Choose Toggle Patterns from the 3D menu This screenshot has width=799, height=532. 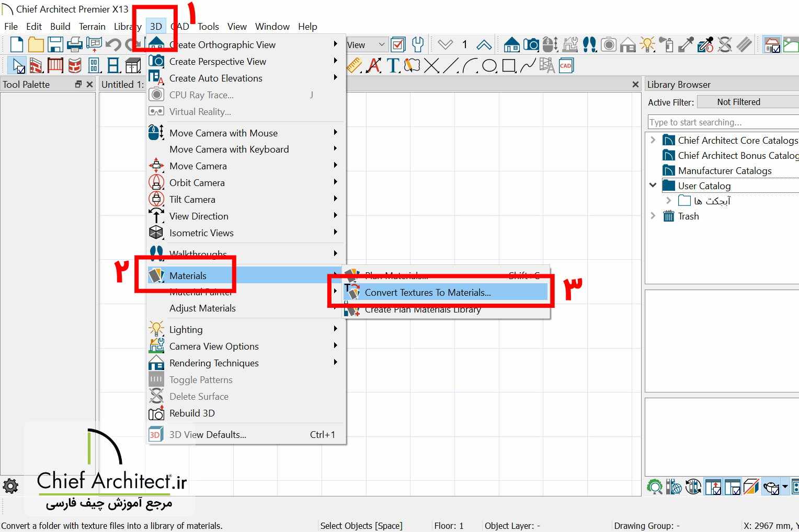(x=201, y=380)
